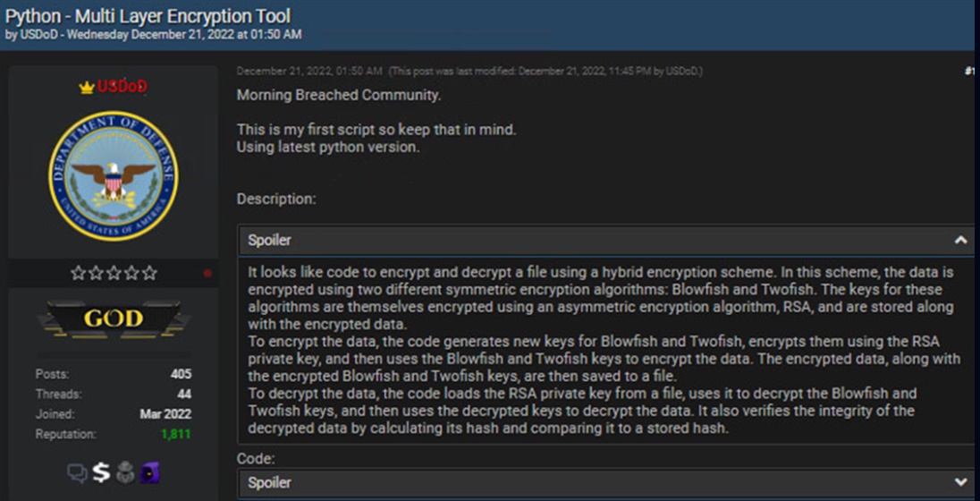Click the Posts count 405
980x501 pixels.
pos(181,375)
